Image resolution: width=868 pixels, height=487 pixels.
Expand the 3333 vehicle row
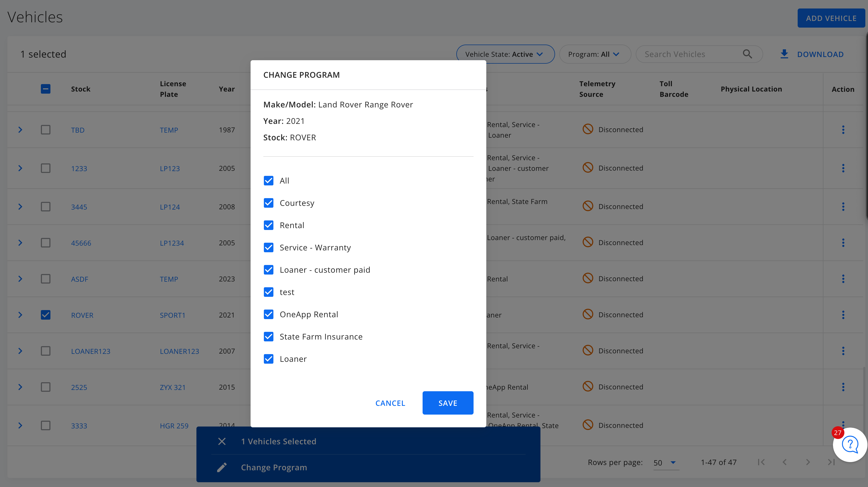point(20,425)
